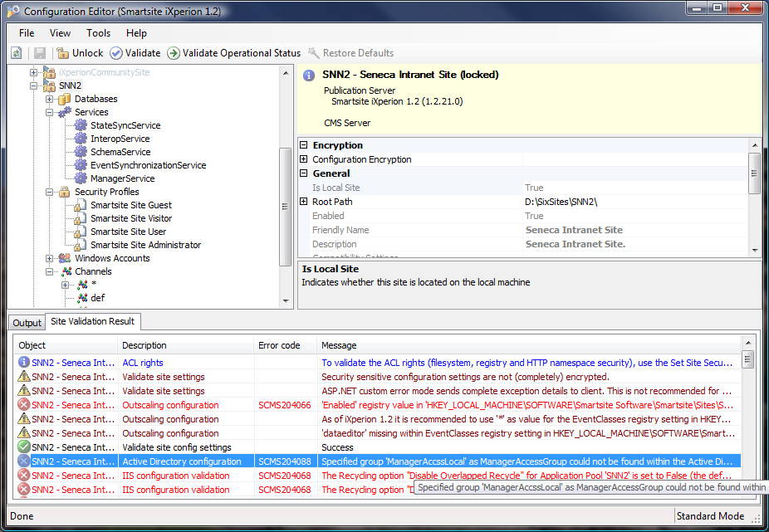Open the Help menu

[x=136, y=33]
